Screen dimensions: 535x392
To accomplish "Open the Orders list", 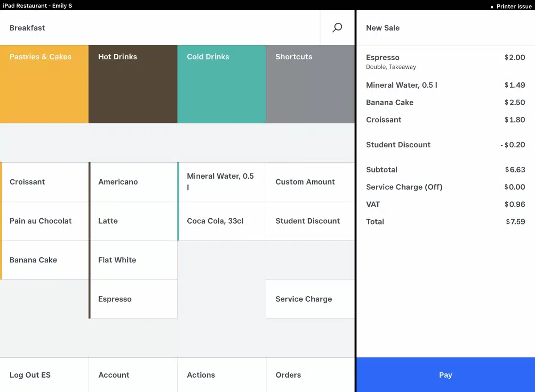I will pyautogui.click(x=310, y=375).
